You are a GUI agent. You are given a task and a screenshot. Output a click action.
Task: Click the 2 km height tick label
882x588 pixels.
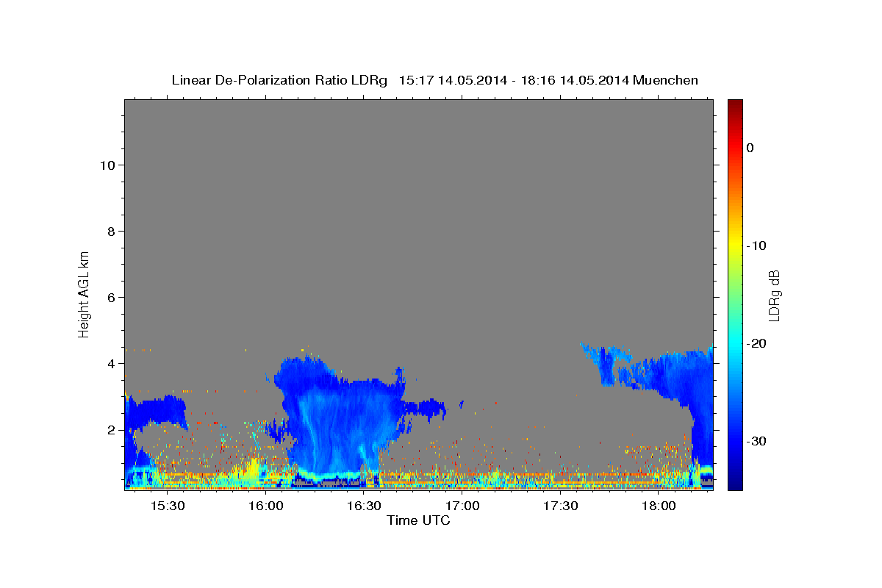[110, 429]
